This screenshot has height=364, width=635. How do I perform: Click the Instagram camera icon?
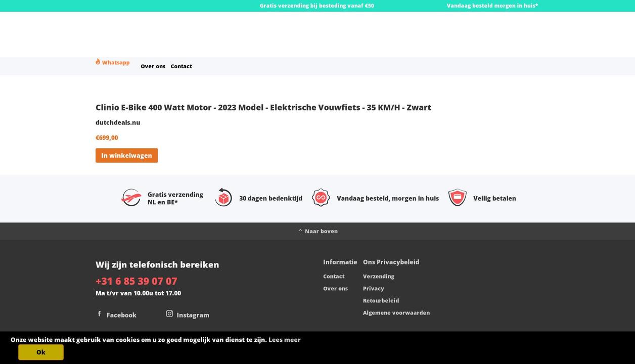point(169,314)
